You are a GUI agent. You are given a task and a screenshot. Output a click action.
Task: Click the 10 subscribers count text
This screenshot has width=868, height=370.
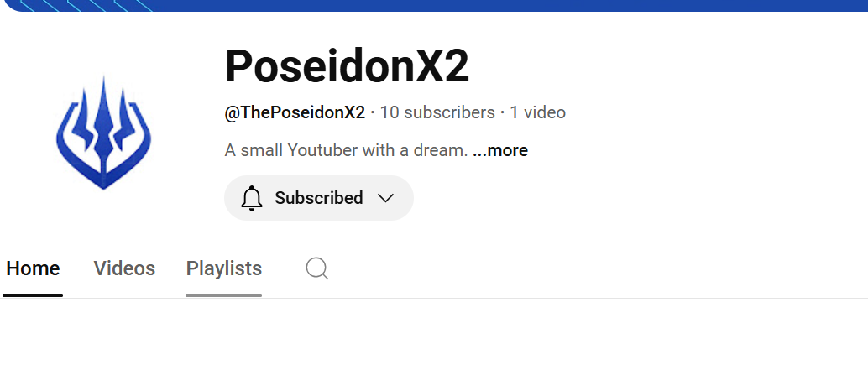437,112
